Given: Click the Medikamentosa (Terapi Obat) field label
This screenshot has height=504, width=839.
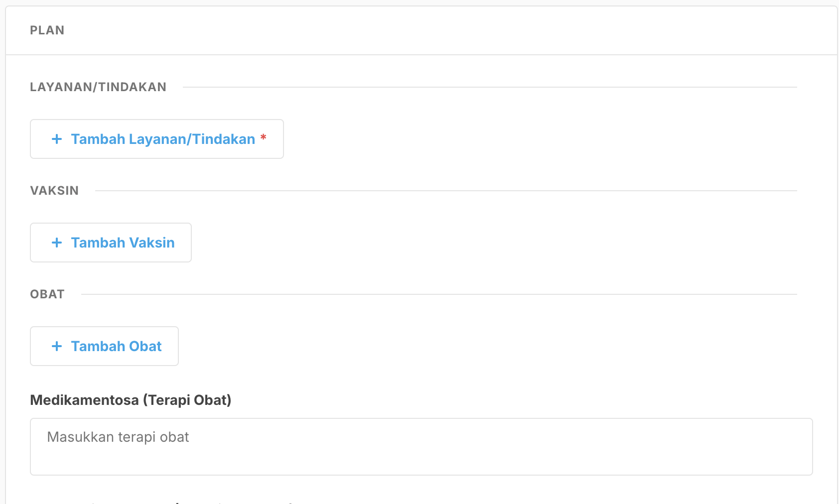Looking at the screenshot, I should (131, 400).
